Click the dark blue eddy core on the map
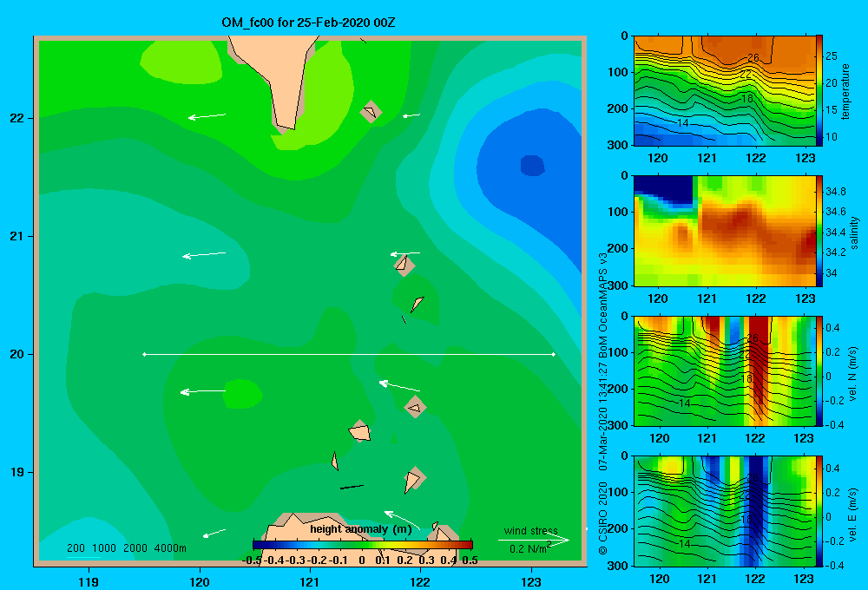 533,166
